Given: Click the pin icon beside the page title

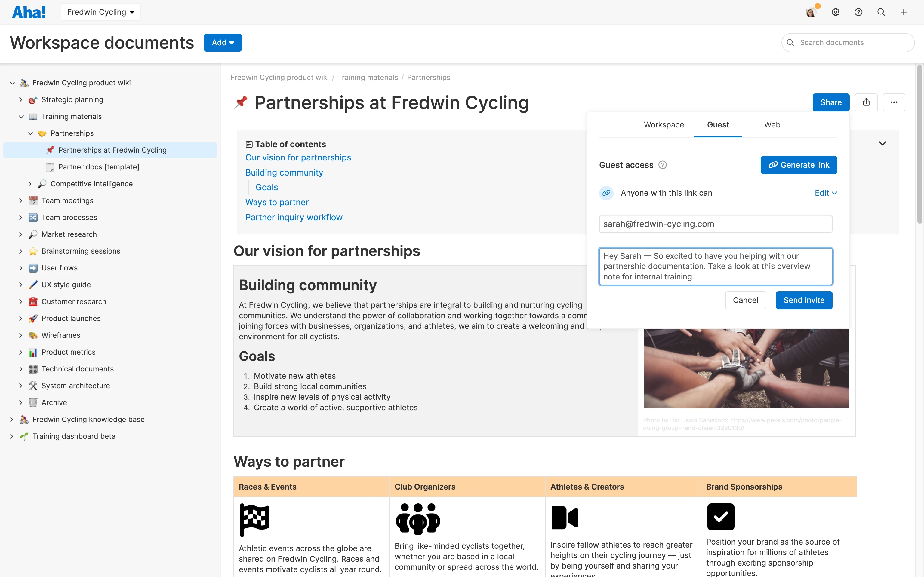Looking at the screenshot, I should [241, 102].
